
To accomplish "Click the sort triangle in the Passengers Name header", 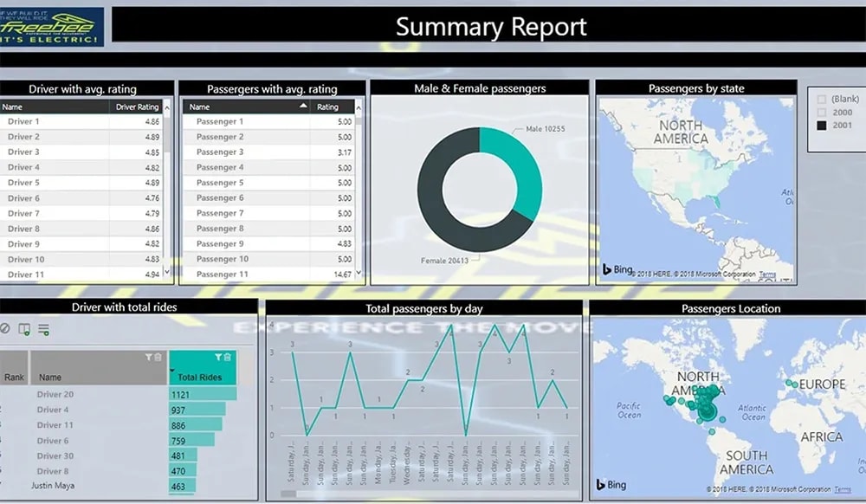I will click(303, 106).
